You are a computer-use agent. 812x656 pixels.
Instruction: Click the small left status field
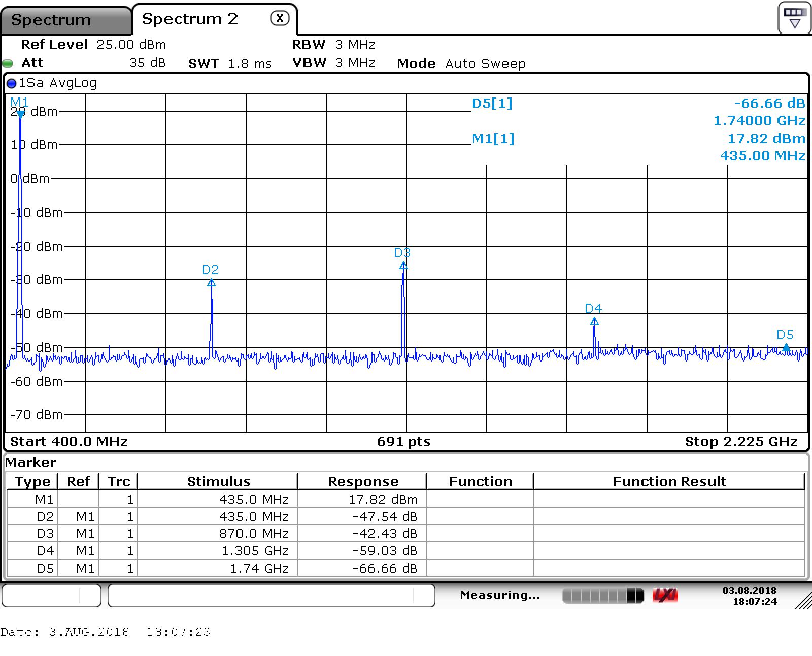click(52, 595)
